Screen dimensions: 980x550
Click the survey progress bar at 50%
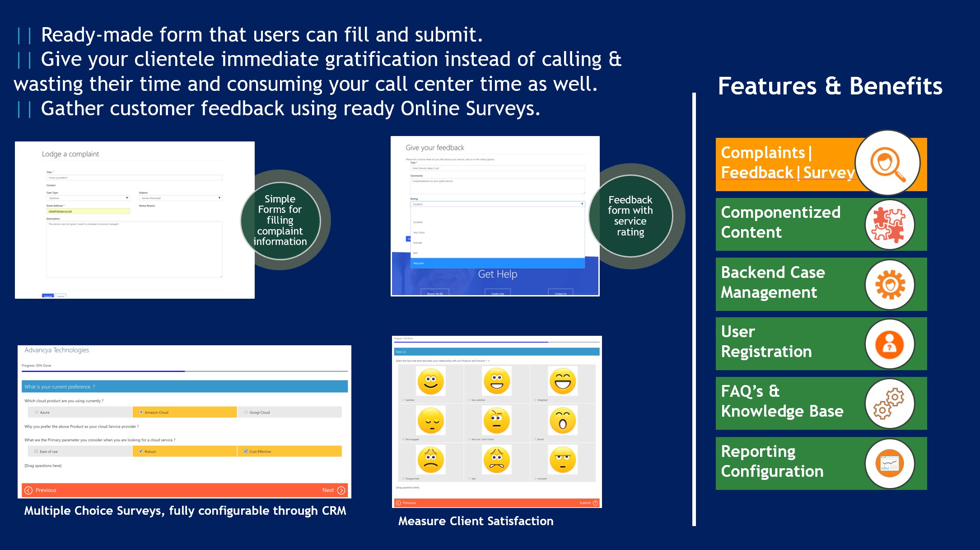point(184,371)
